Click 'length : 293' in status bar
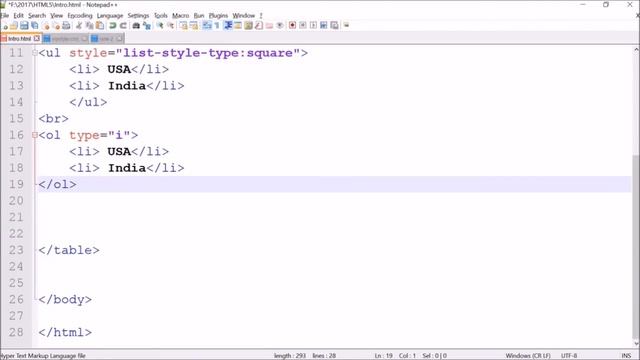 289,356
